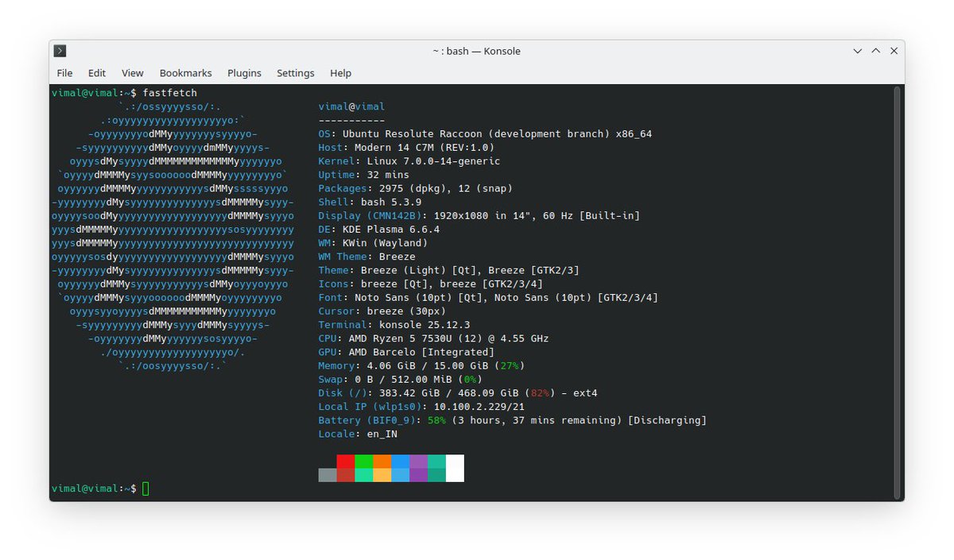This screenshot has width=954, height=560.
Task: Click the bright red color block
Action: pos(346,462)
